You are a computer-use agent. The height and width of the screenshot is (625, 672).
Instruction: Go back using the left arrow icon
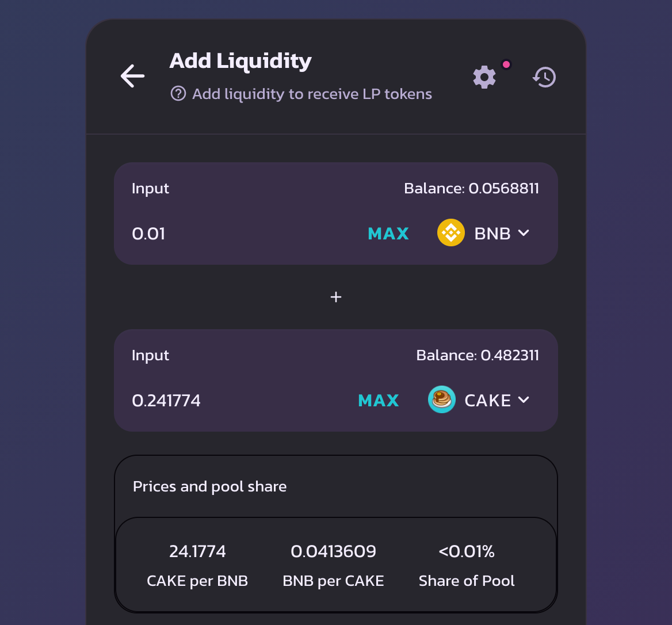pos(132,76)
